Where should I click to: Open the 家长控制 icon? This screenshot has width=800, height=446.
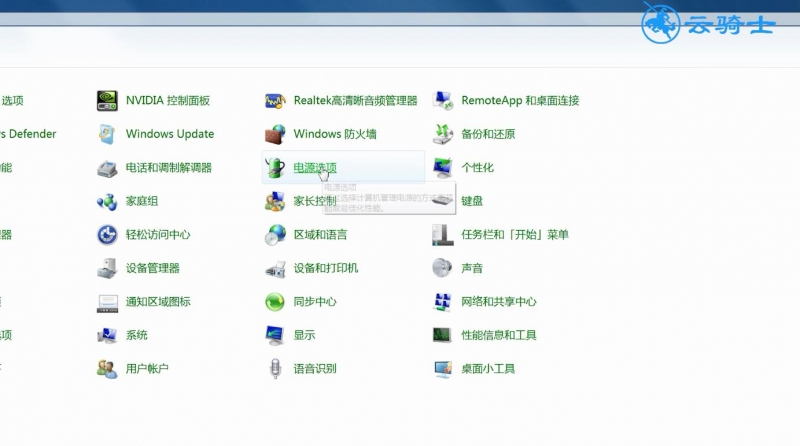click(275, 201)
